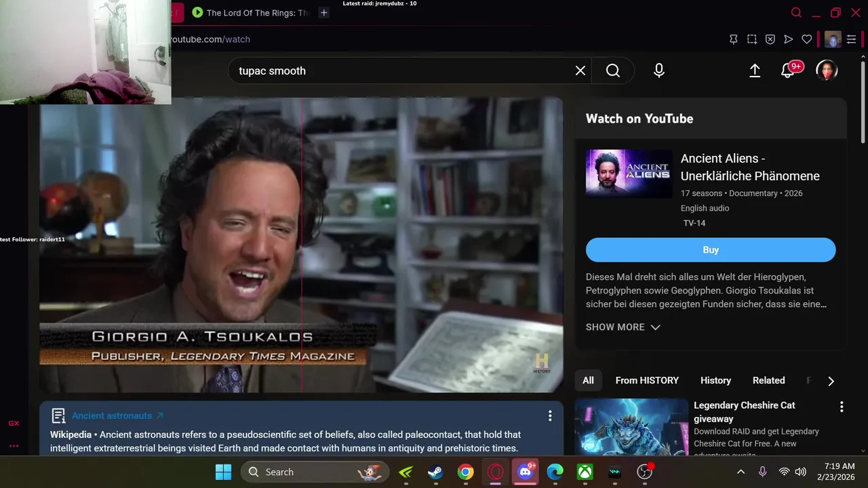The height and width of the screenshot is (488, 868).
Task: Show more filter chips with right arrow
Action: coord(831,381)
